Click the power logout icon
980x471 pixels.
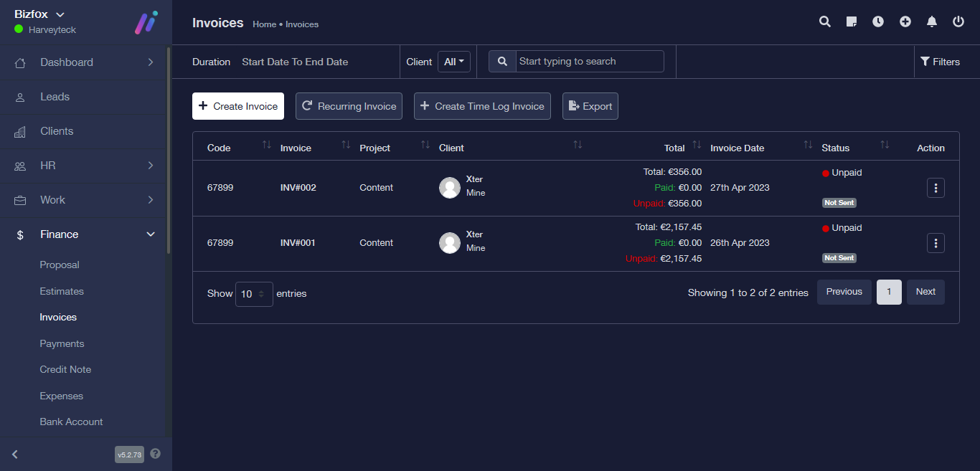click(x=958, y=22)
